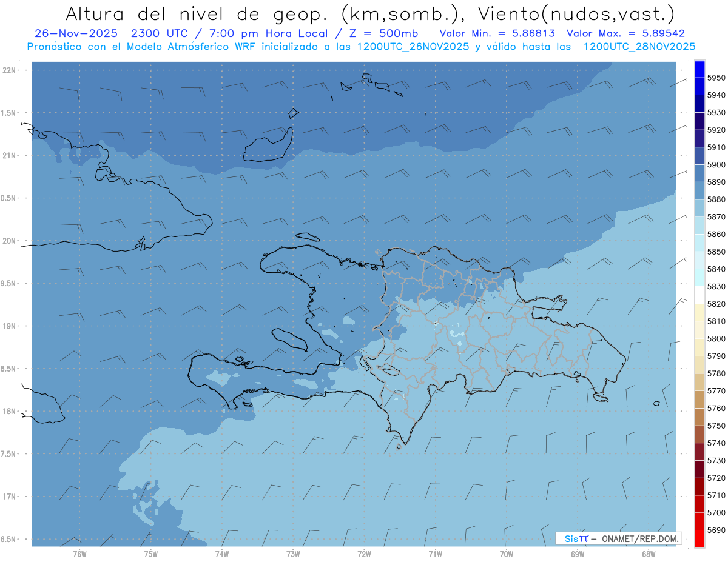Click the legend value 5690
The width and height of the screenshot is (728, 562).
[716, 530]
